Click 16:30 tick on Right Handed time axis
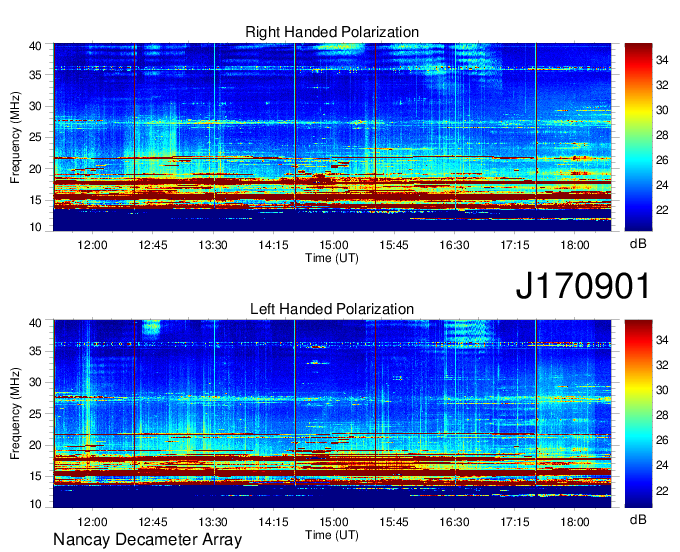Screen dimensions: 680x552 454,245
